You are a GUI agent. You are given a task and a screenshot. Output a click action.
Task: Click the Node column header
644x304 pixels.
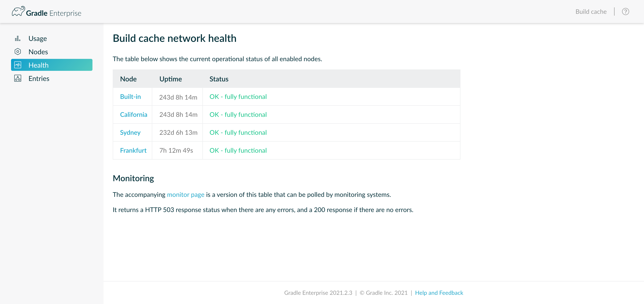(128, 79)
